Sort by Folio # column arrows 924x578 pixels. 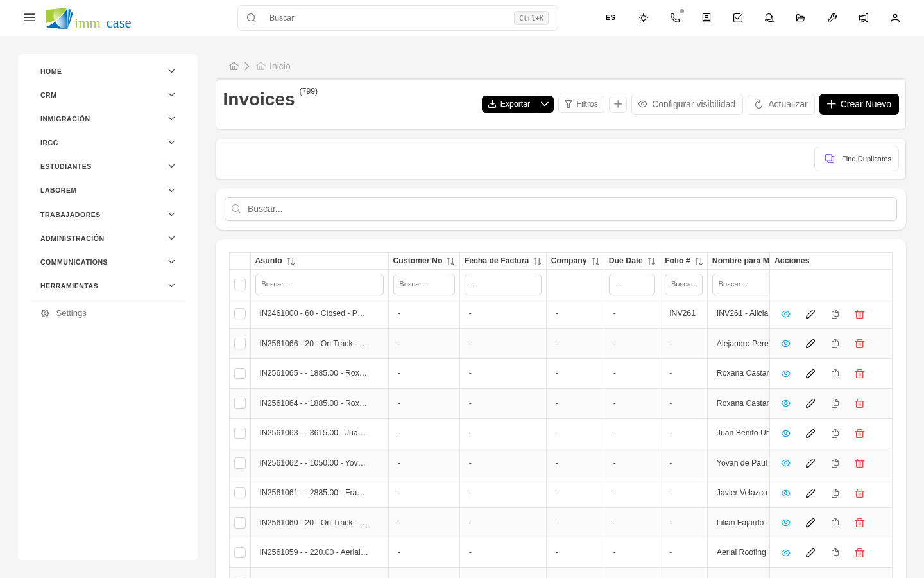pyautogui.click(x=699, y=261)
